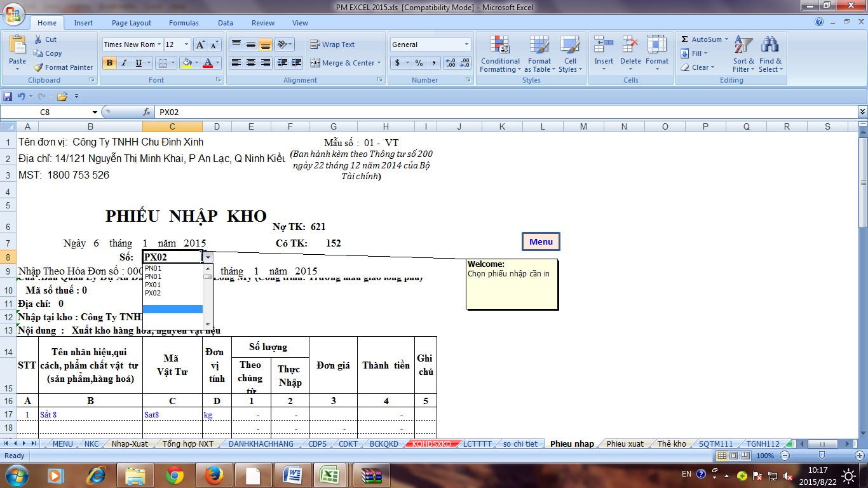Image resolution: width=868 pixels, height=488 pixels.
Task: Toggle Bold formatting
Action: (x=109, y=63)
